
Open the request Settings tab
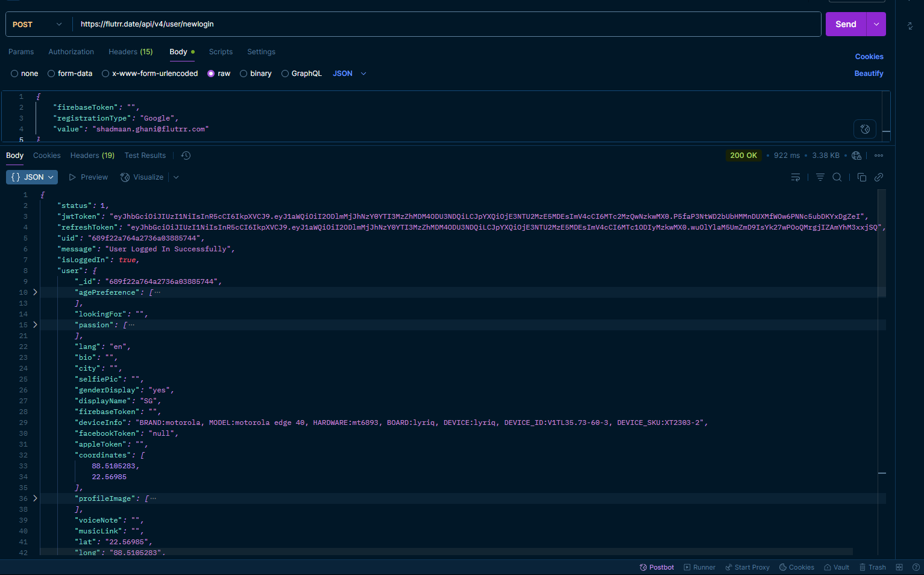coord(261,52)
